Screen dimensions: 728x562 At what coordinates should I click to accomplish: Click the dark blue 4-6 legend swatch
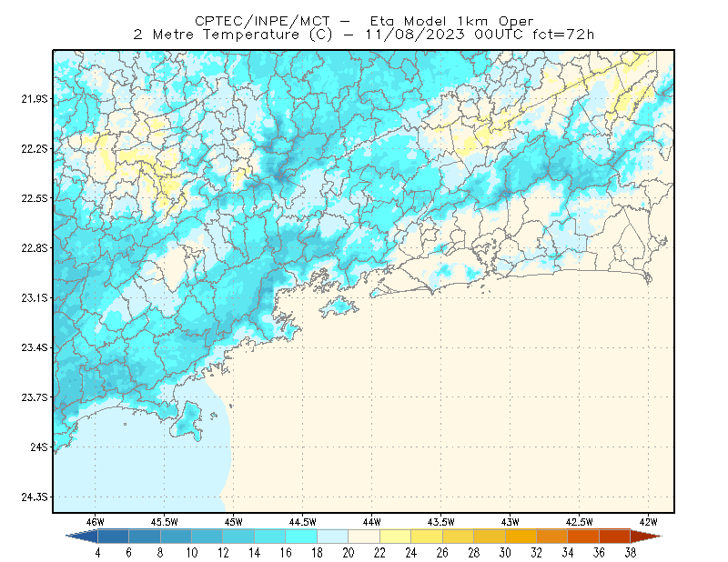(x=113, y=537)
